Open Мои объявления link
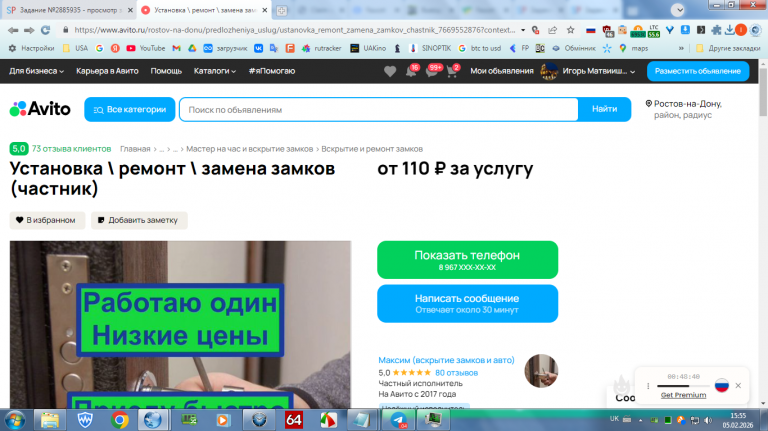The width and height of the screenshot is (768, 431). click(x=502, y=71)
